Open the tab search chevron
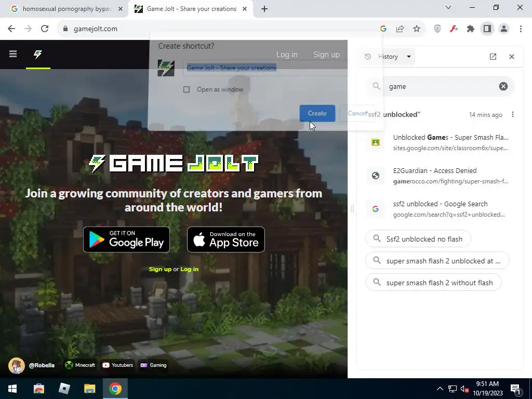 pyautogui.click(x=448, y=7)
